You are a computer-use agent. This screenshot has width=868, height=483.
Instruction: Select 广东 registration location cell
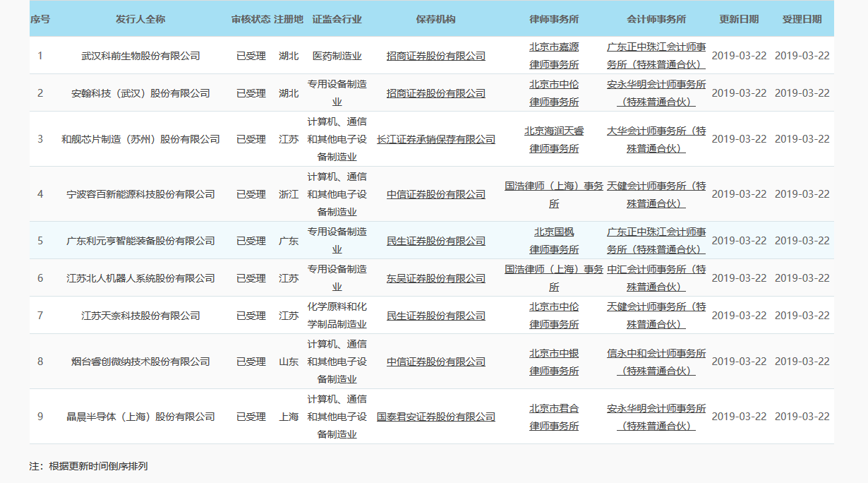(x=289, y=241)
